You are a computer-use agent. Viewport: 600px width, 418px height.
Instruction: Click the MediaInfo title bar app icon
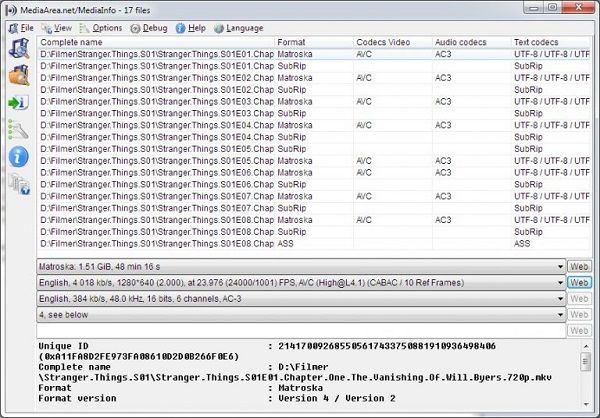11,10
